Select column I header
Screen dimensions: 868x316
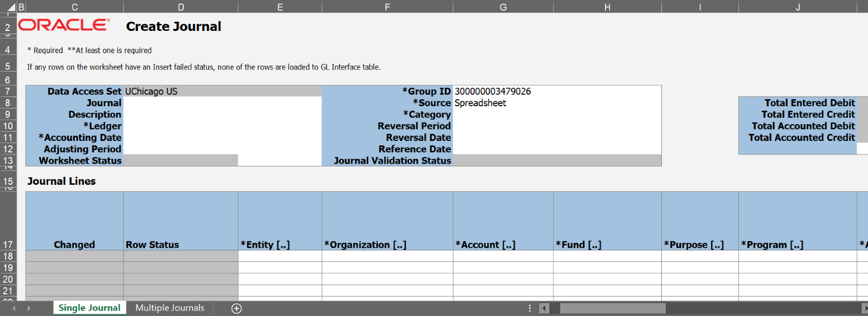tap(700, 7)
